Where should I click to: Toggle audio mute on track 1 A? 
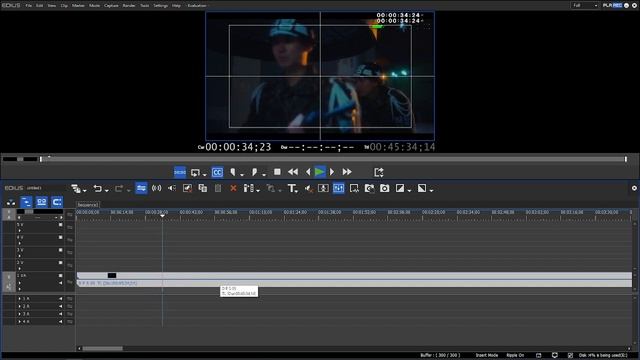[x=60, y=299]
